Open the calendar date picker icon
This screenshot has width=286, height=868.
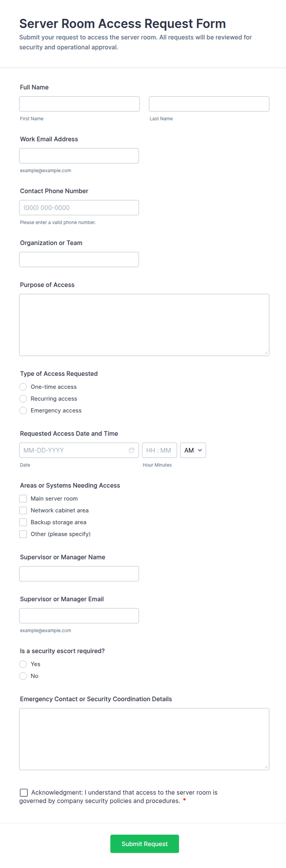pyautogui.click(x=132, y=450)
